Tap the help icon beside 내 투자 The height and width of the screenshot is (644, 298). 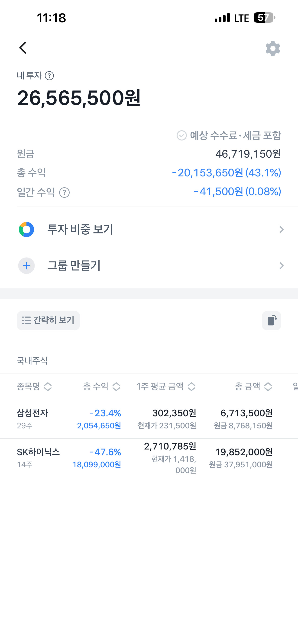pos(49,76)
